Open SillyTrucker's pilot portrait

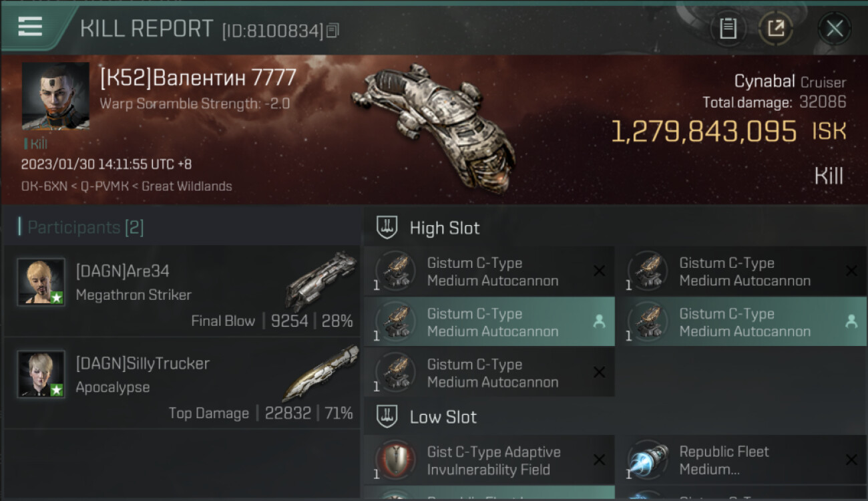(41, 374)
